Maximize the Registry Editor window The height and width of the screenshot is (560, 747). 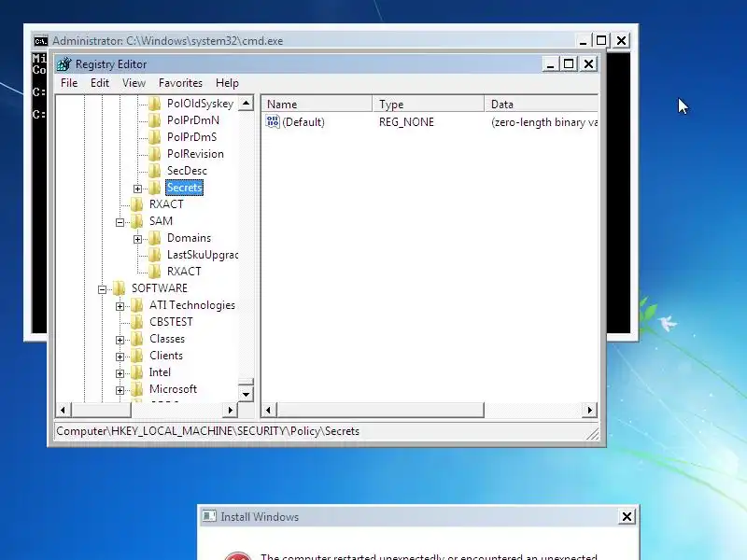[x=569, y=63]
